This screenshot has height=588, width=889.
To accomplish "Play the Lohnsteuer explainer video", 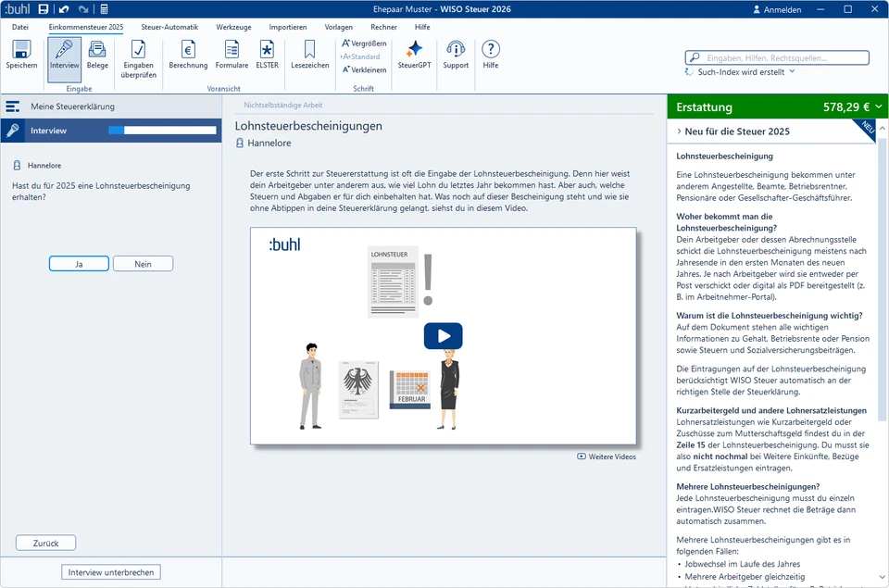I will coord(443,336).
